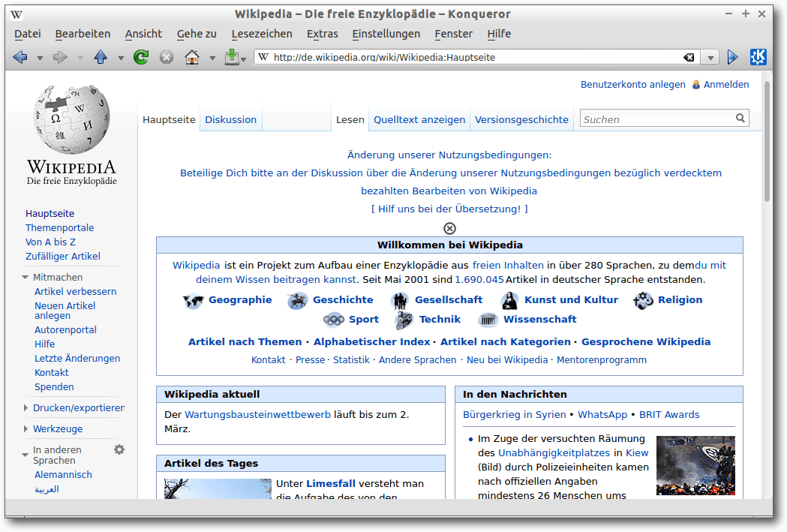Open the Home button dropdown arrow

point(213,59)
